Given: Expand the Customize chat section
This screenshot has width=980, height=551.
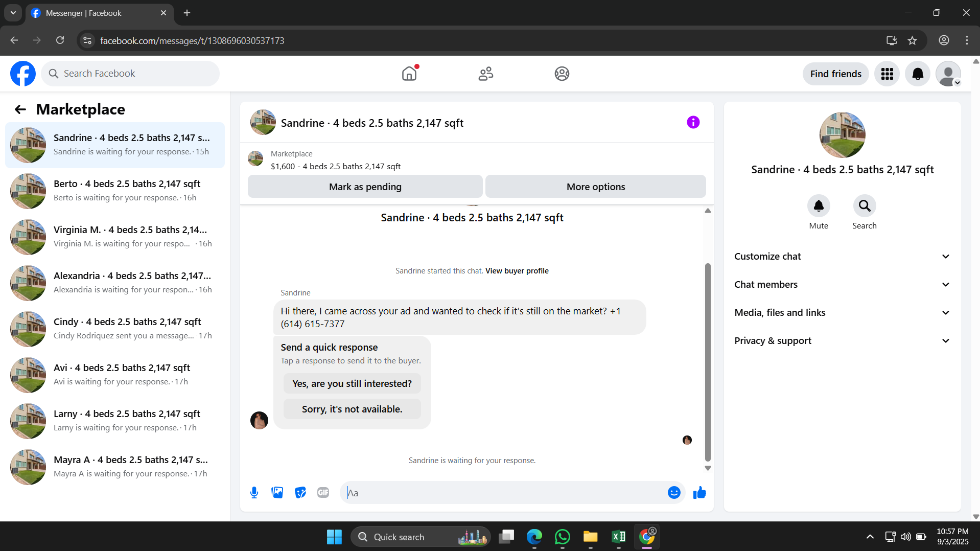Looking at the screenshot, I should pyautogui.click(x=842, y=256).
